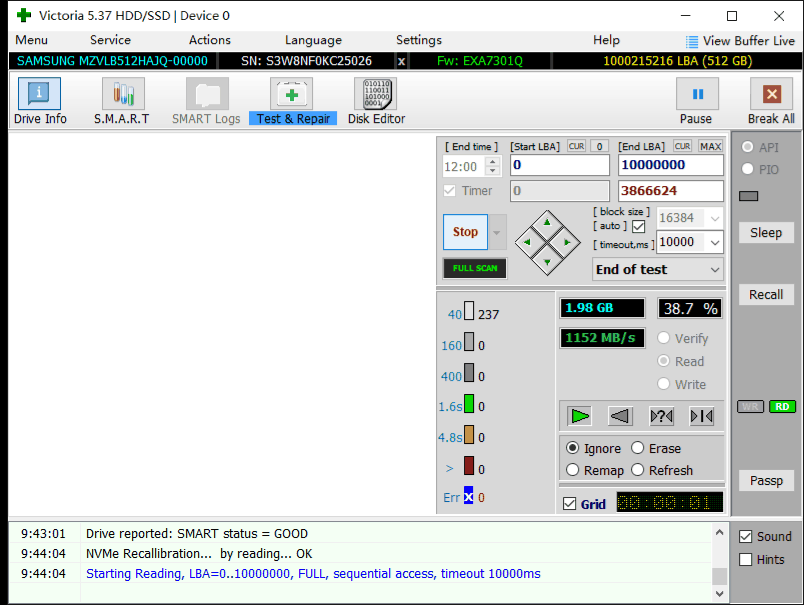Click the Recall button

click(x=766, y=295)
